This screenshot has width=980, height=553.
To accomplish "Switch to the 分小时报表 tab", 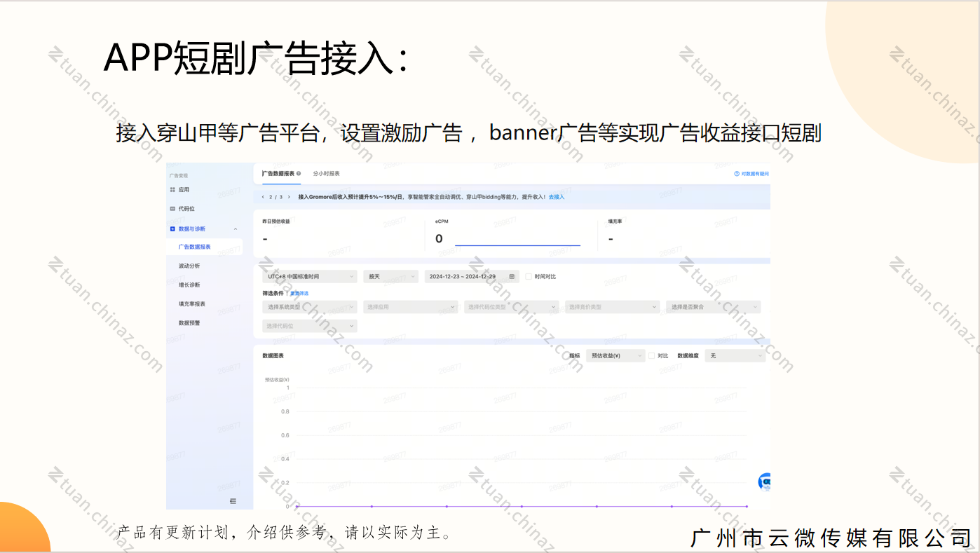I will [327, 173].
